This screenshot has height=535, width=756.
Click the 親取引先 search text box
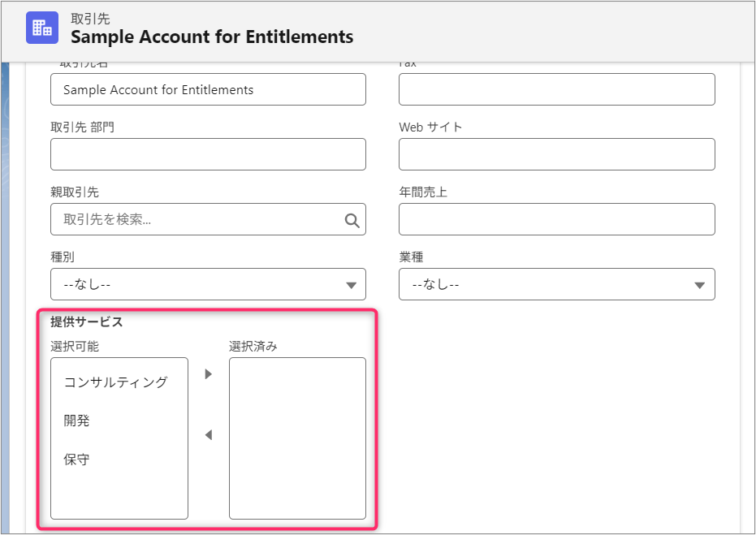coord(195,220)
